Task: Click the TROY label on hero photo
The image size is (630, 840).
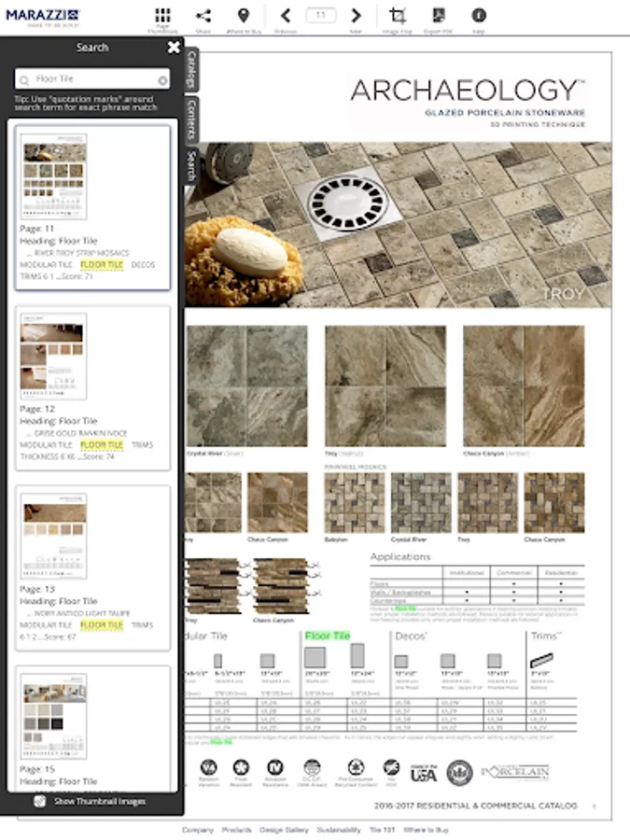Action: point(563,294)
